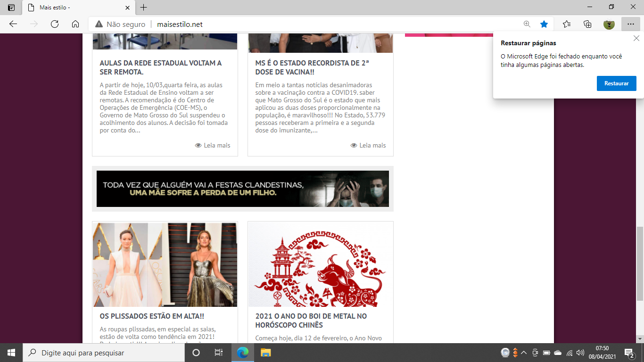644x362 pixels.
Task: Open the Collections icon in toolbar
Action: (587, 24)
